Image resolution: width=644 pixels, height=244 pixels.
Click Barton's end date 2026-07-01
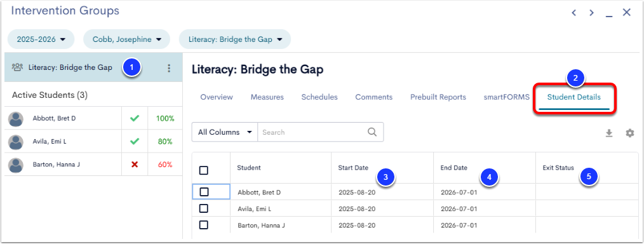coord(459,225)
